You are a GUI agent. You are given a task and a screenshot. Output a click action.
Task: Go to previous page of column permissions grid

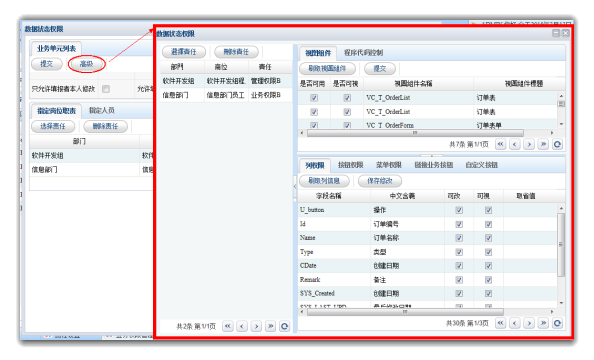(x=515, y=323)
